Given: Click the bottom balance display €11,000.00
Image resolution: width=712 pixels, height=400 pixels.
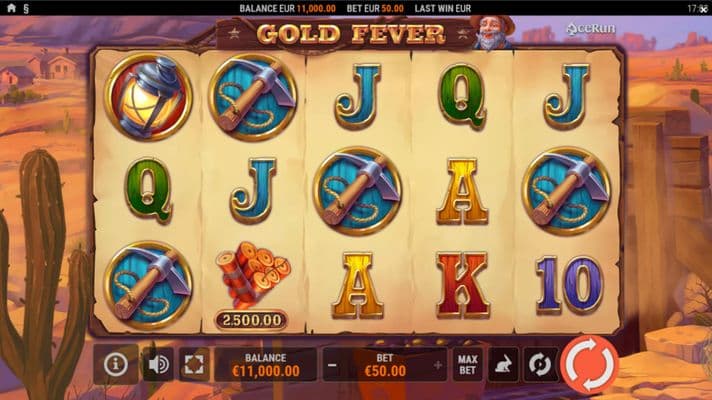Looking at the screenshot, I should 266,365.
